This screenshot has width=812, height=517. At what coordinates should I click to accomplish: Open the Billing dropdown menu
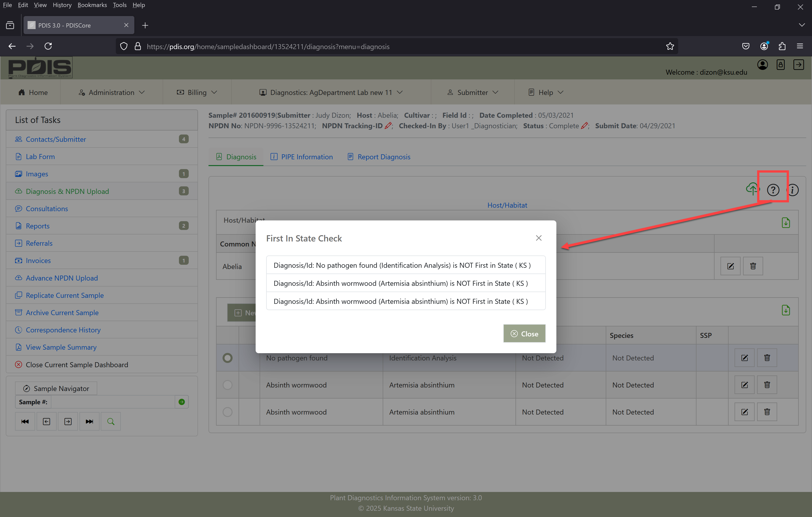click(x=197, y=92)
